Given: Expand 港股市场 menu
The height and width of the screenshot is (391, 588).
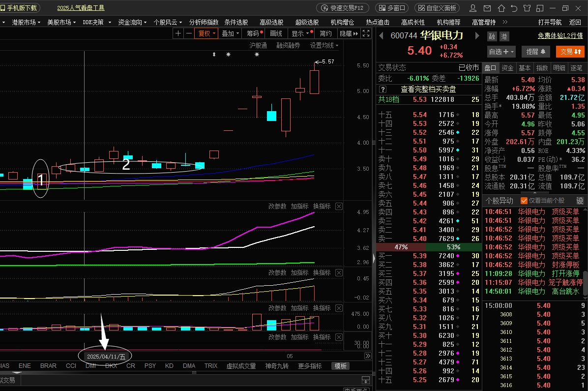Looking at the screenshot, I should click(26, 22).
